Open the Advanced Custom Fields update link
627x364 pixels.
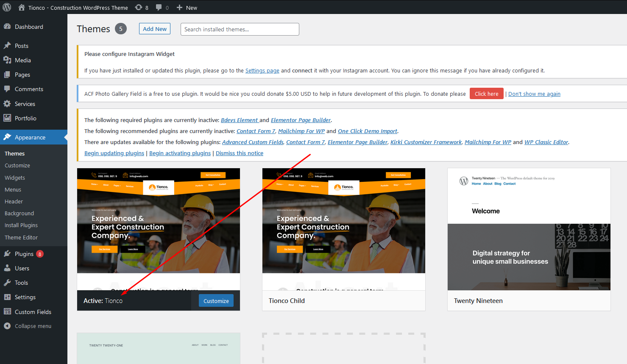pyautogui.click(x=253, y=142)
